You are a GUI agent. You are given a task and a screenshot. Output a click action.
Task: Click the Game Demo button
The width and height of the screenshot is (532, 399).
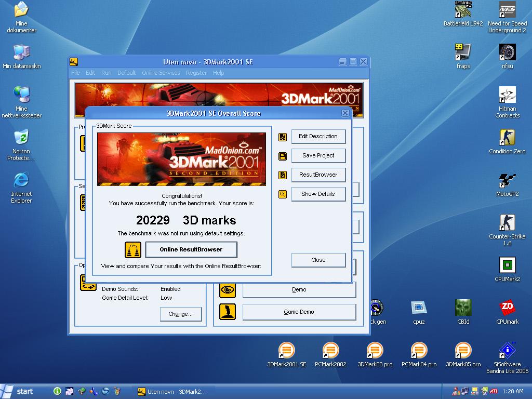(299, 312)
